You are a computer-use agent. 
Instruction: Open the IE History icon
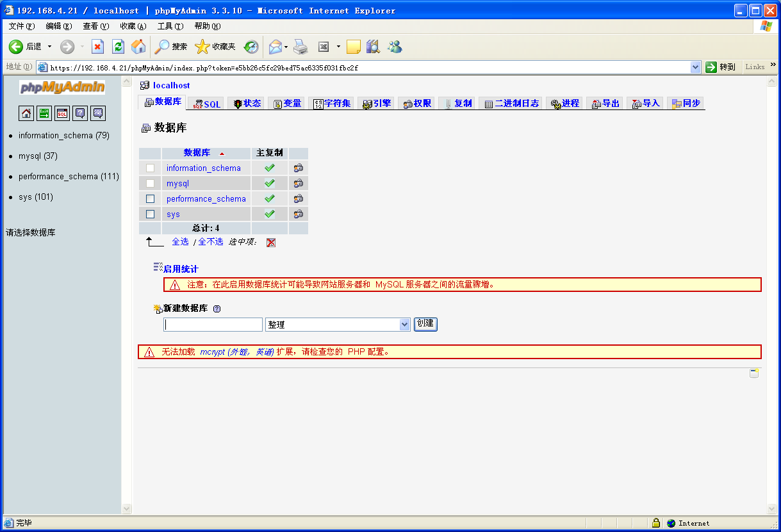coord(251,47)
